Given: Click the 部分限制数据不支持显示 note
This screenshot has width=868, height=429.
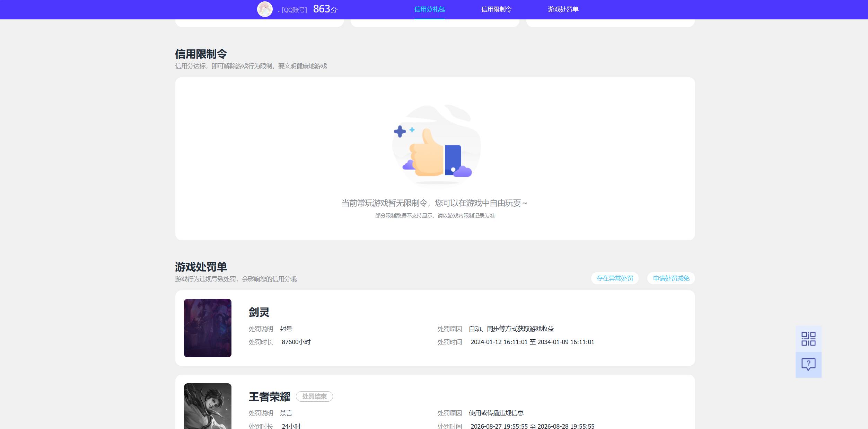Looking at the screenshot, I should point(435,216).
